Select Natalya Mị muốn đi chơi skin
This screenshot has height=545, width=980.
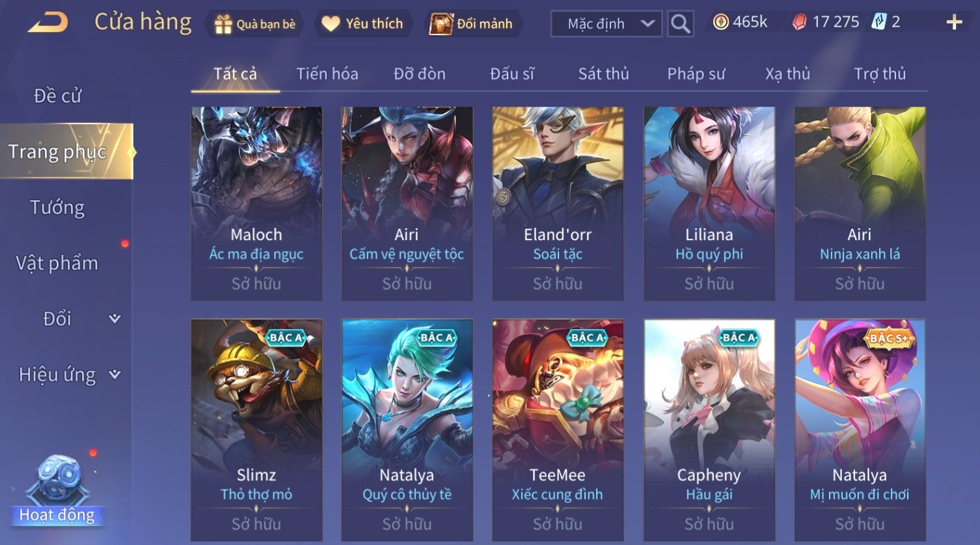coord(860,430)
